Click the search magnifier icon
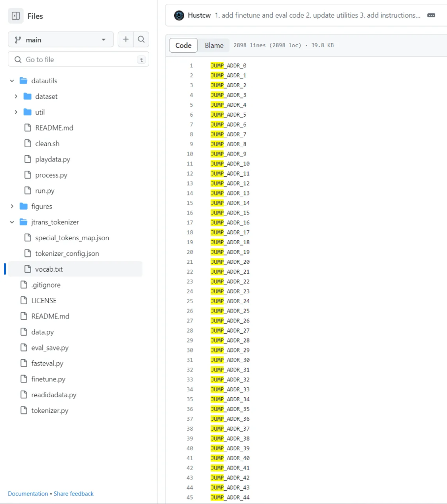This screenshot has height=504, width=447. 141,39
